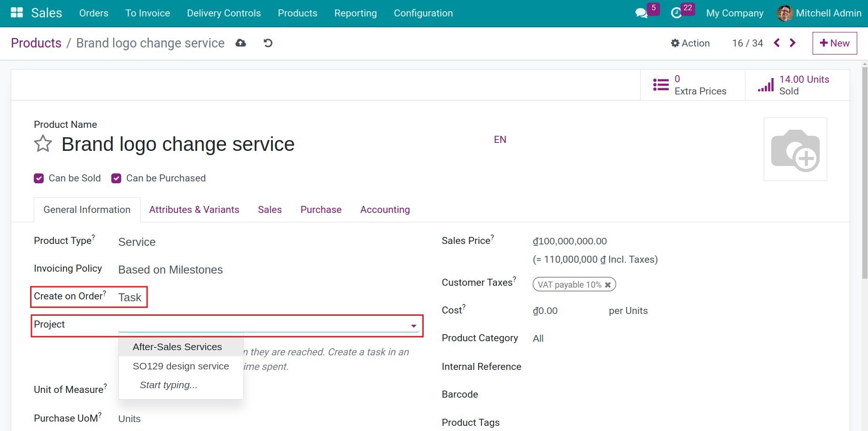
Task: View the Units Sold analytics button
Action: (x=794, y=85)
